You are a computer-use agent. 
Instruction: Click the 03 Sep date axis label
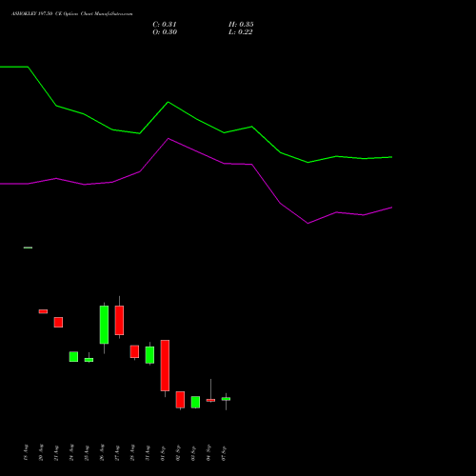[193, 452]
